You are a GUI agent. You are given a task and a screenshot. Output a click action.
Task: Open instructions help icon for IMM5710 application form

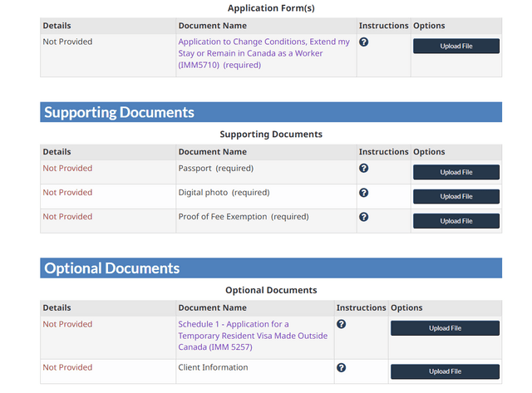pos(364,42)
